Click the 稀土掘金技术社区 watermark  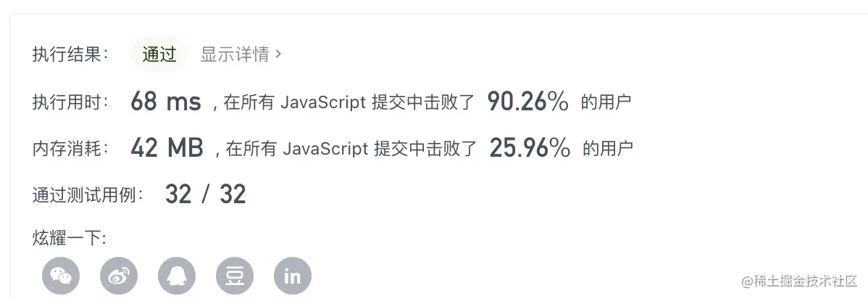pyautogui.click(x=799, y=281)
